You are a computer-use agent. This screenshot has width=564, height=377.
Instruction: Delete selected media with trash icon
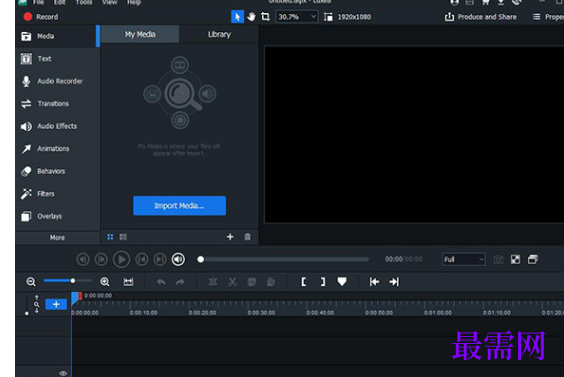tap(247, 237)
